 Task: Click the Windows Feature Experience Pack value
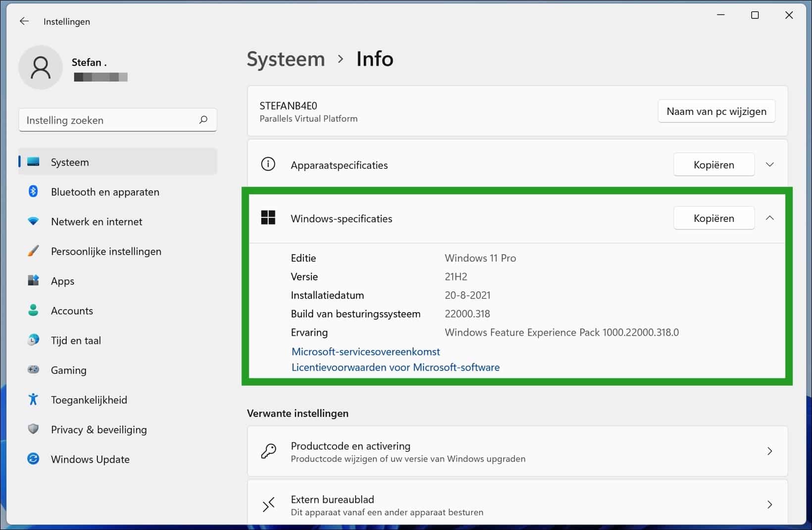[x=561, y=332]
